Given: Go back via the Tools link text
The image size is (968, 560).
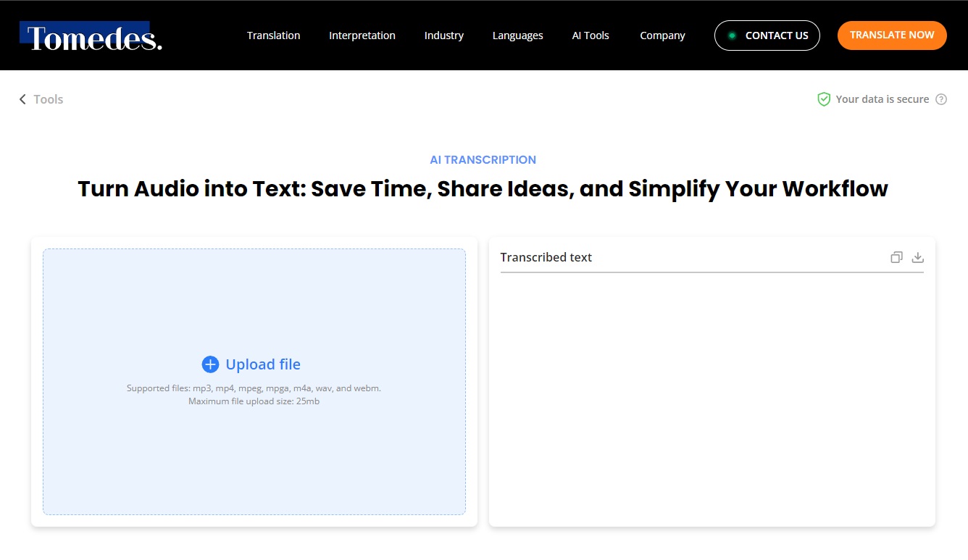Looking at the screenshot, I should tap(49, 99).
